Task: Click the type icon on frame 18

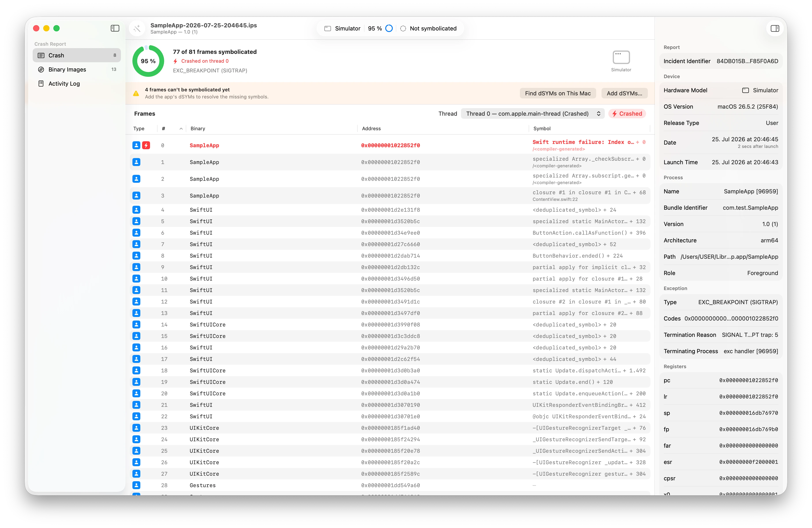Action: click(x=136, y=371)
